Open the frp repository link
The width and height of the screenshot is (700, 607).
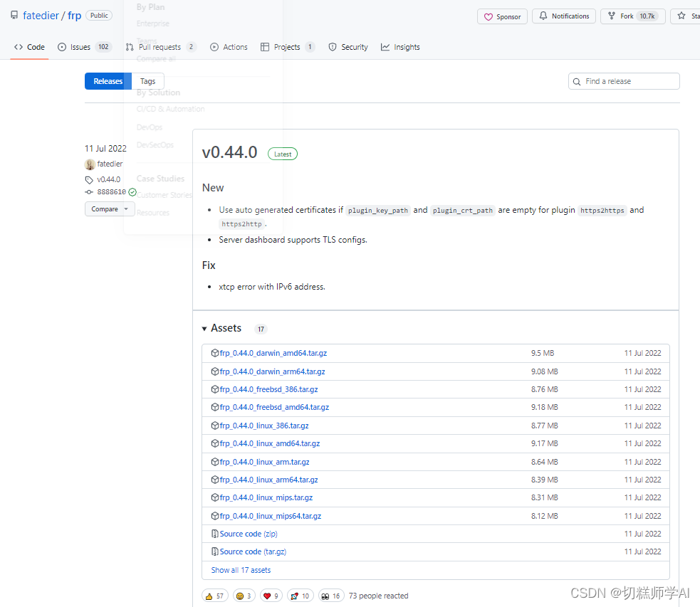point(74,16)
